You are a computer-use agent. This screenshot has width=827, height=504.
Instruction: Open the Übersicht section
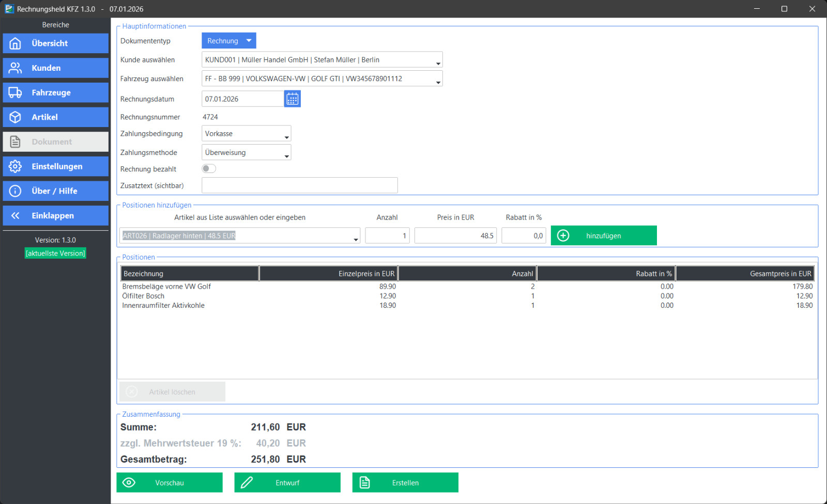[x=56, y=43]
